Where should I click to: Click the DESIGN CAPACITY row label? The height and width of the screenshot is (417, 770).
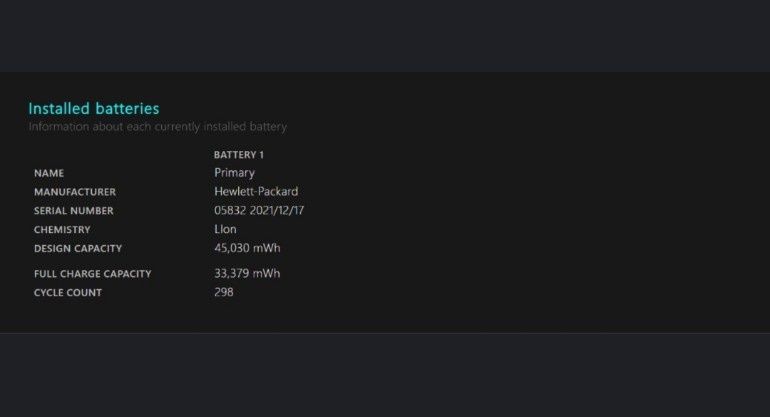click(78, 249)
